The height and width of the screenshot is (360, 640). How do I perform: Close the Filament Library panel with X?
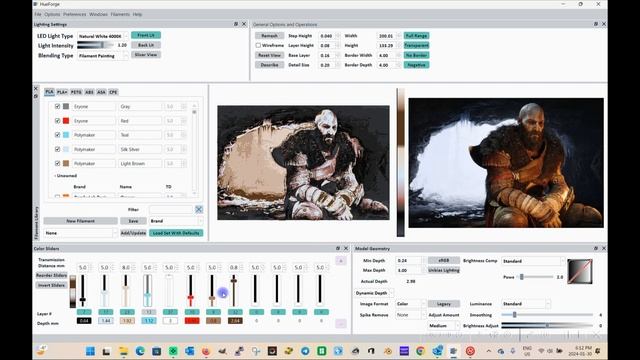tap(36, 89)
